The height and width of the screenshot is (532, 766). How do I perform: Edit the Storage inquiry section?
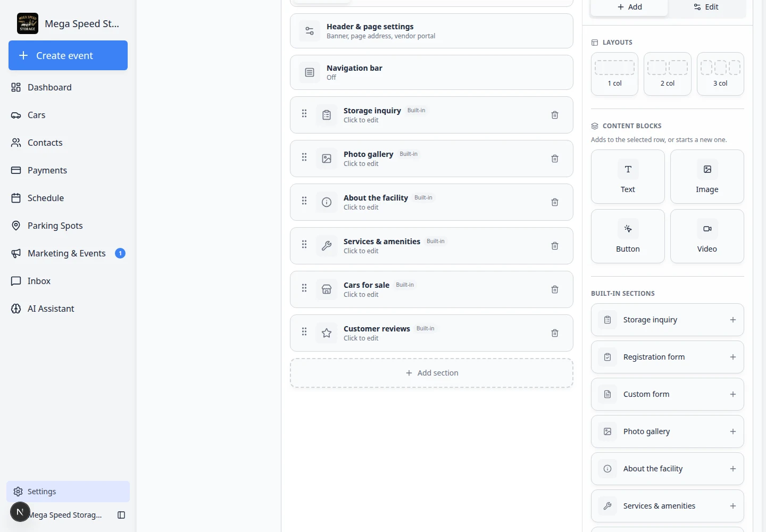431,115
